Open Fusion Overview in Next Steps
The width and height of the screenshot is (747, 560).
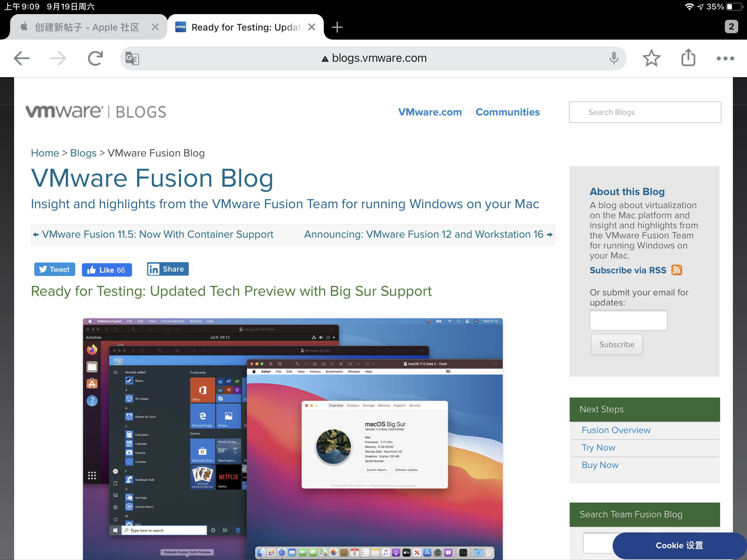point(616,430)
